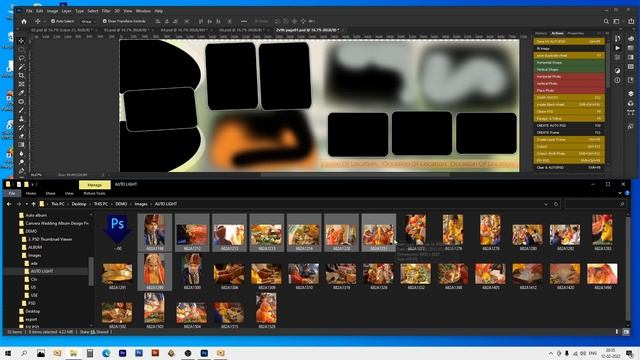
Task: Open the Layer menu in Photoshop
Action: point(66,11)
